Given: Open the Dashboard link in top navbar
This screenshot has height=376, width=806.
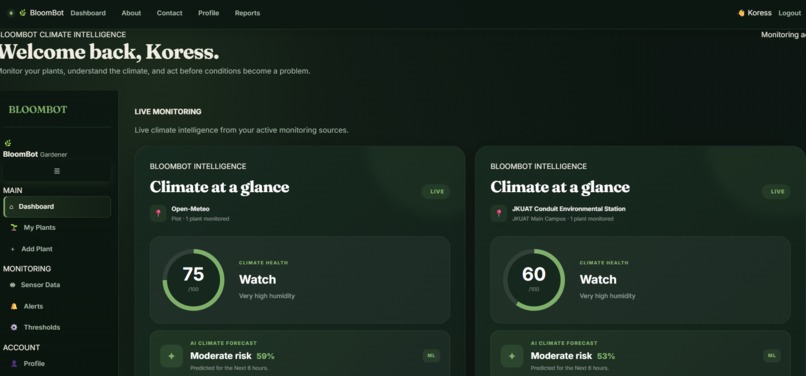Looking at the screenshot, I should (88, 13).
